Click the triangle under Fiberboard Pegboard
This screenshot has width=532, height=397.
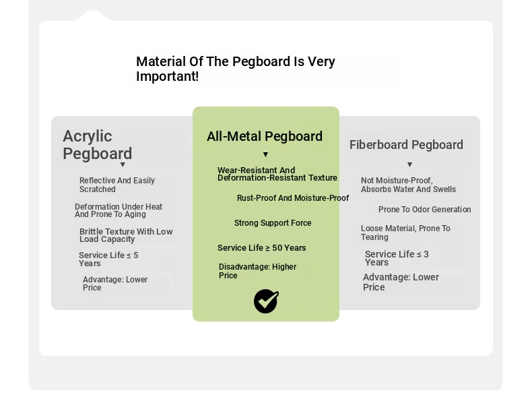[410, 164]
